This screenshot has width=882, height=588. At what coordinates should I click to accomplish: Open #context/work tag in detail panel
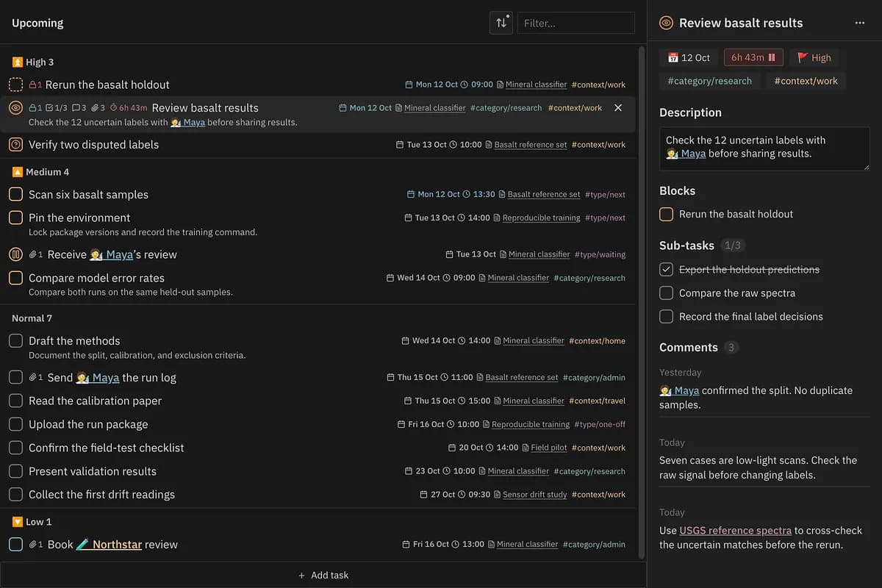click(x=806, y=81)
